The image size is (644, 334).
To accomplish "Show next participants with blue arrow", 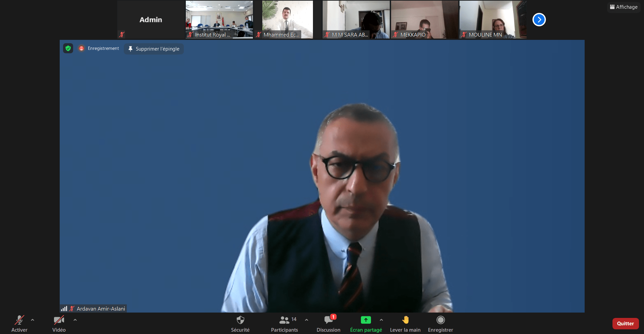I will tap(539, 19).
